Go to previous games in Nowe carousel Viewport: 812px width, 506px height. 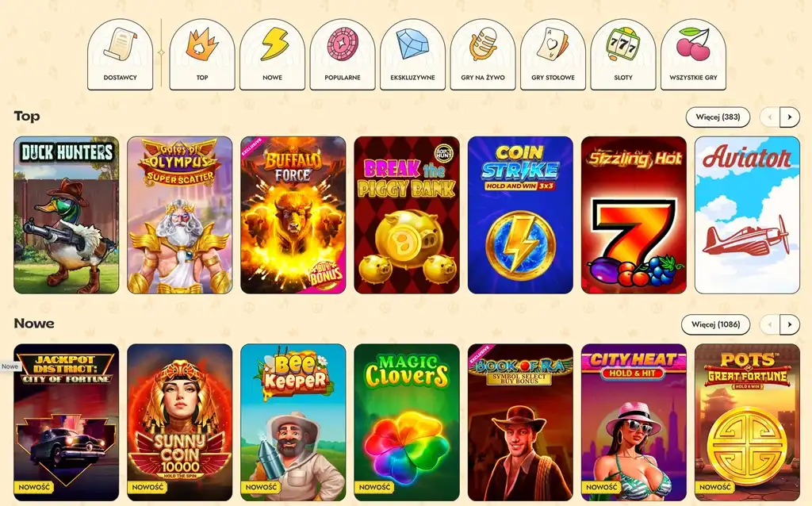click(x=769, y=324)
